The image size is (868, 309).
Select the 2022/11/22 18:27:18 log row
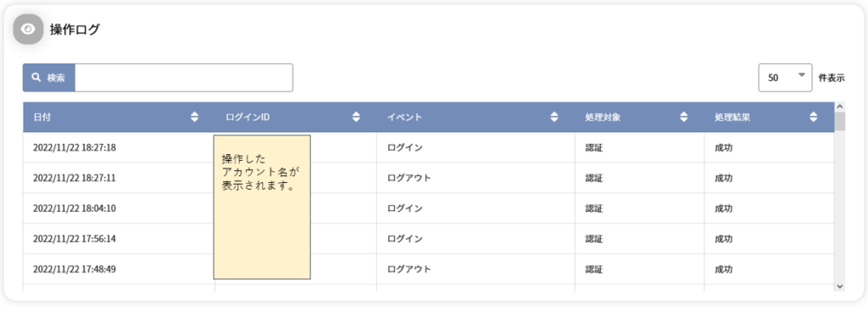point(428,147)
